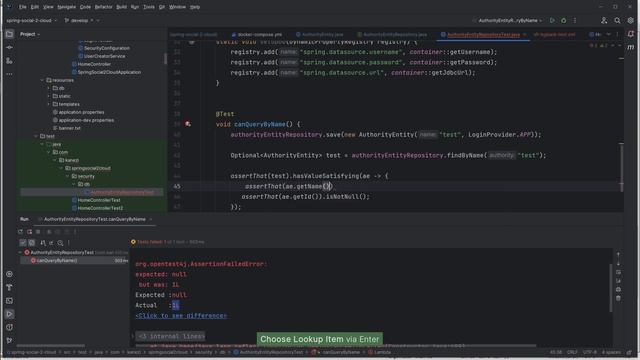The image size is (640, 360).
Task: Select the AuthorityEntityRepositoryTest.canQueryByName run tab
Action: point(94,219)
